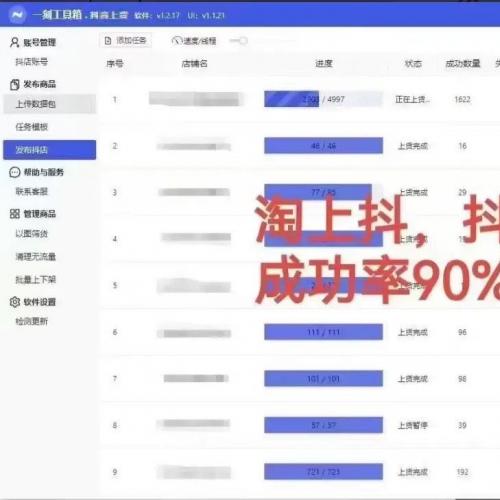Image resolution: width=500 pixels, height=500 pixels.
Task: Open the 抖店账号 sidebar item
Action: (32, 62)
